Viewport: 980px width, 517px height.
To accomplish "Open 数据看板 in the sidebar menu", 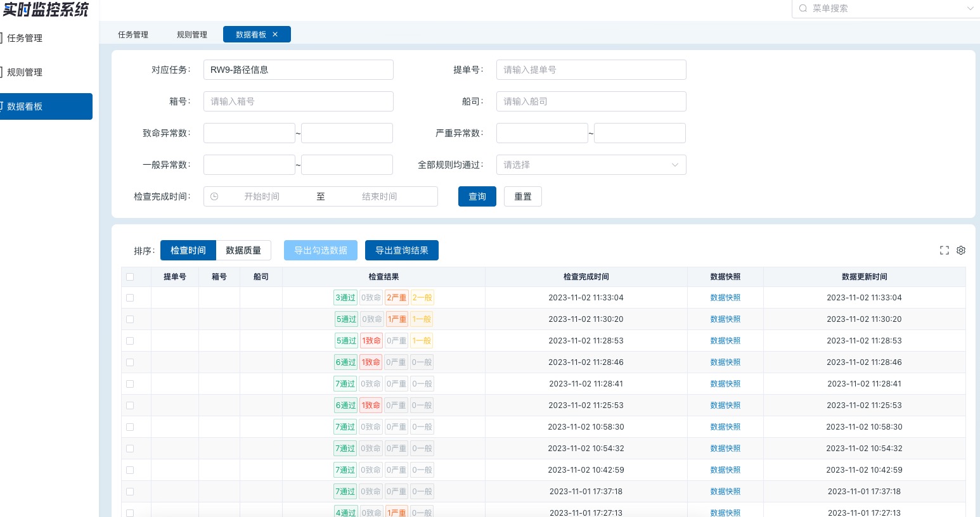I will (46, 106).
